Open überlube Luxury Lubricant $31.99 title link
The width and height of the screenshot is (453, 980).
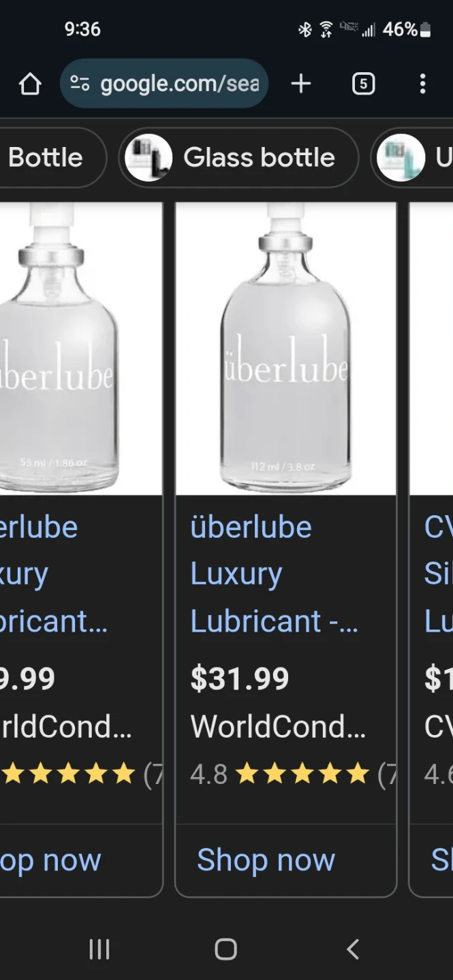click(x=274, y=574)
